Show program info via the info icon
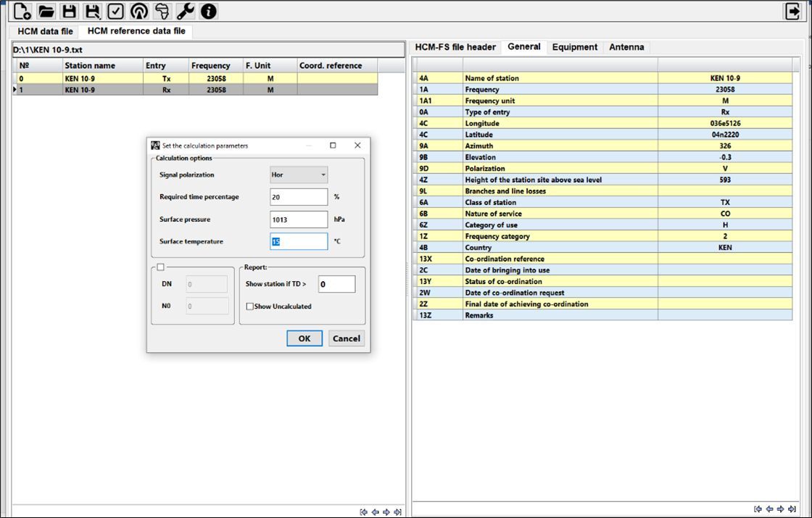 [208, 11]
